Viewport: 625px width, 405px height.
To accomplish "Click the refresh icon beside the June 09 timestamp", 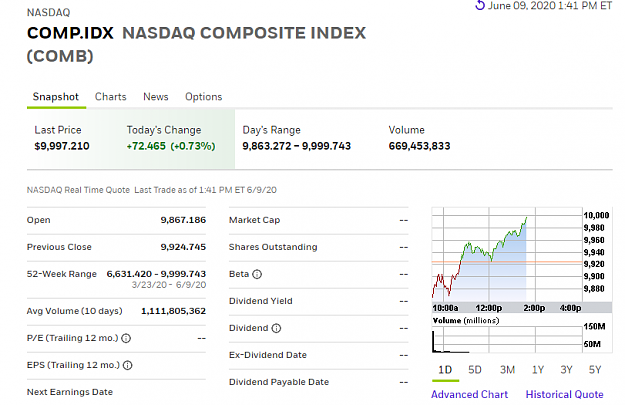I will pos(480,5).
